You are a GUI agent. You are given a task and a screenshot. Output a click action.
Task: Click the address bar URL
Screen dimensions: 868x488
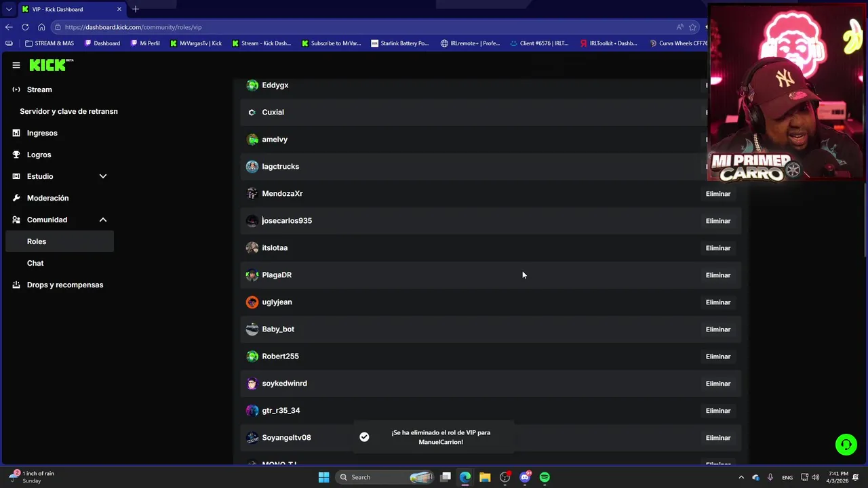pyautogui.click(x=133, y=27)
